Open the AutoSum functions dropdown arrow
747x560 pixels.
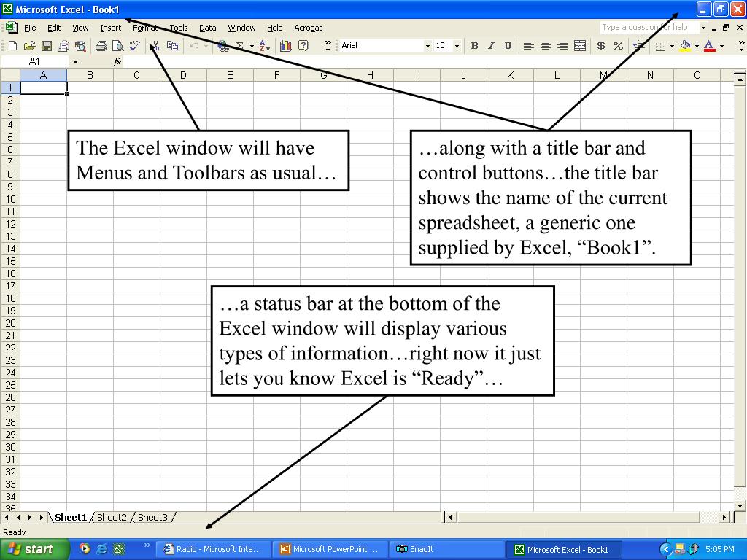click(x=252, y=46)
